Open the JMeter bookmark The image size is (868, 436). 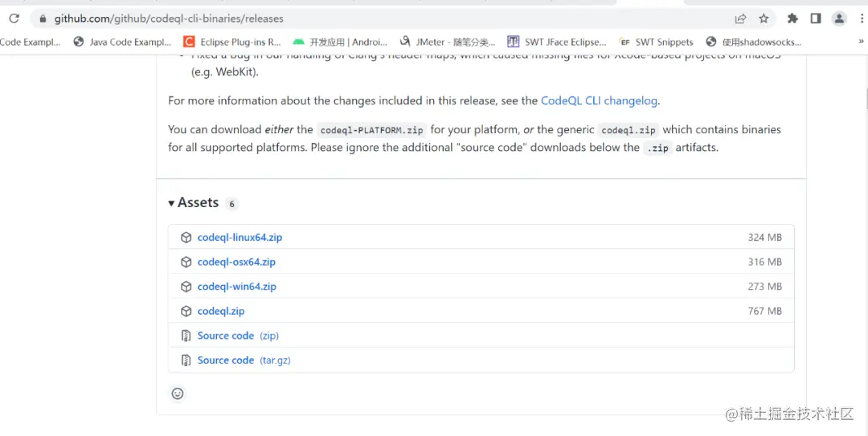[448, 42]
